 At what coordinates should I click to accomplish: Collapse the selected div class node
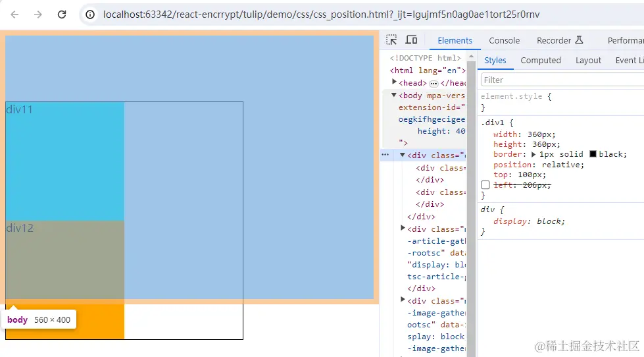pyautogui.click(x=403, y=155)
